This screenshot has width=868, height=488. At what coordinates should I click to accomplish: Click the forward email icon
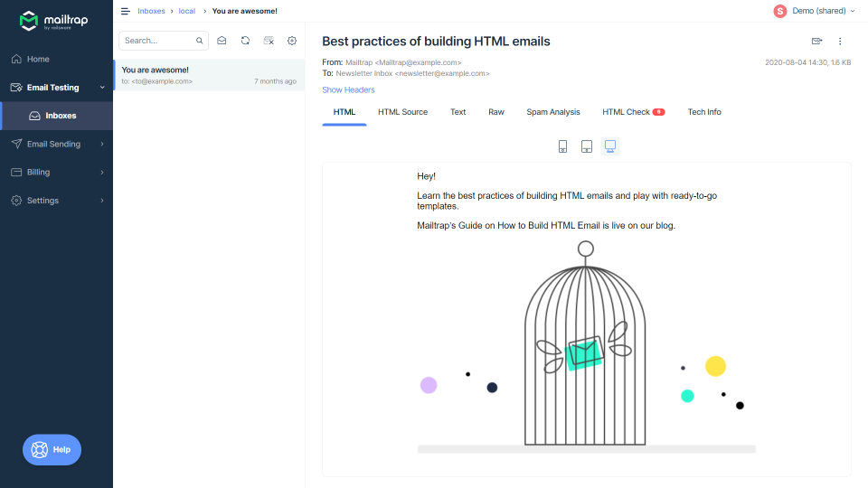(816, 41)
